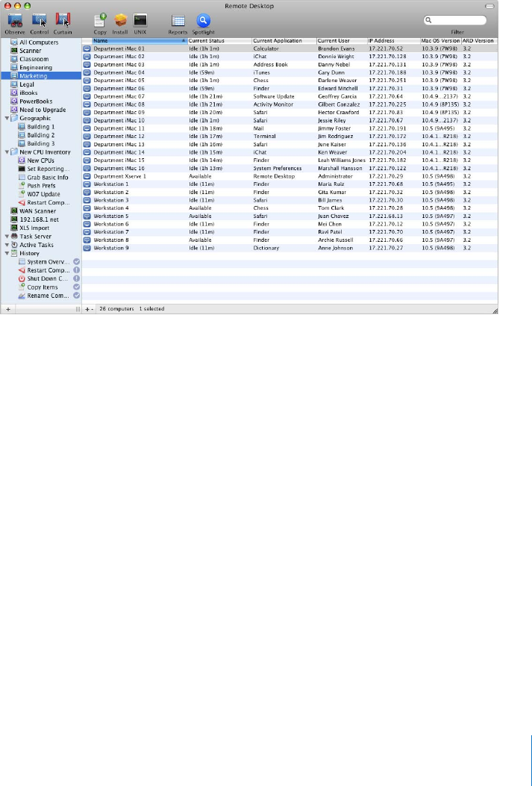532x786 pixels.
Task: Select Copy Items history entry
Action: (41, 287)
